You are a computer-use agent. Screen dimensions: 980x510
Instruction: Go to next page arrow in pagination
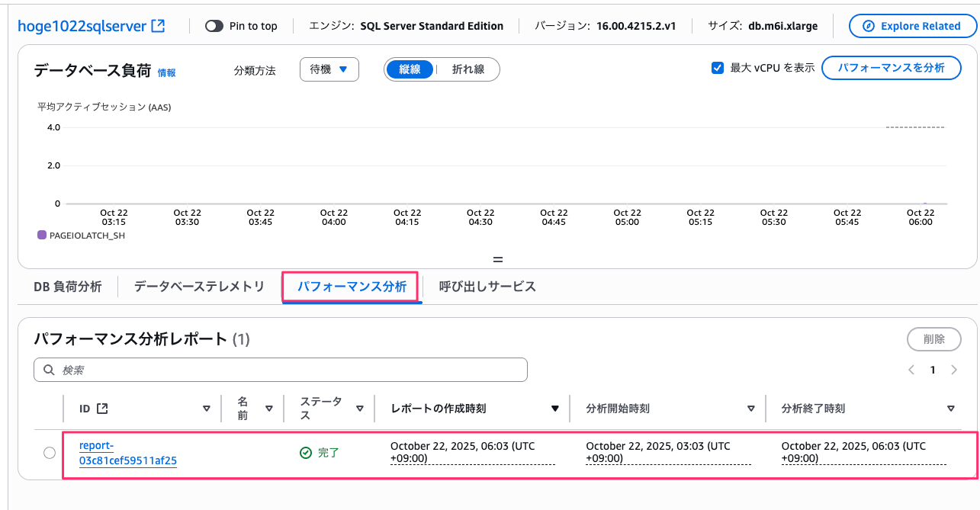[954, 370]
